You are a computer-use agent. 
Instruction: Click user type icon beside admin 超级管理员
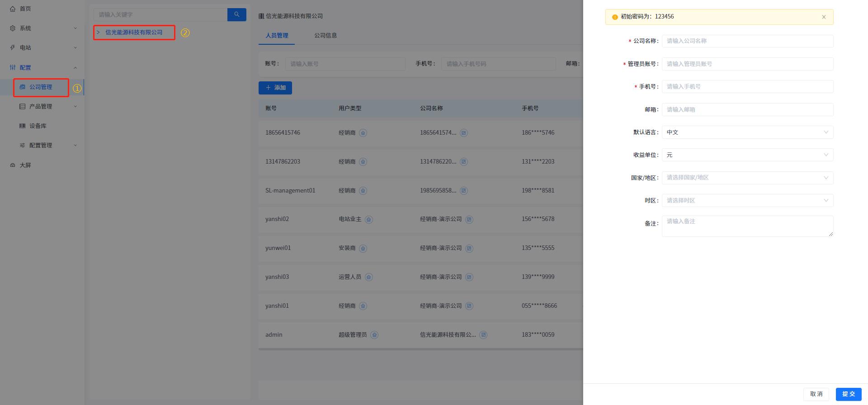(x=374, y=335)
